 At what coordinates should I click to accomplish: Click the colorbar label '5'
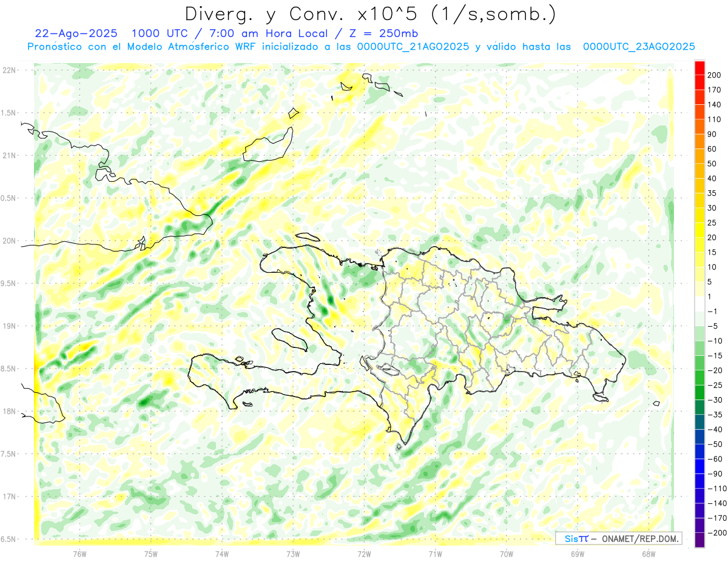[x=710, y=282]
